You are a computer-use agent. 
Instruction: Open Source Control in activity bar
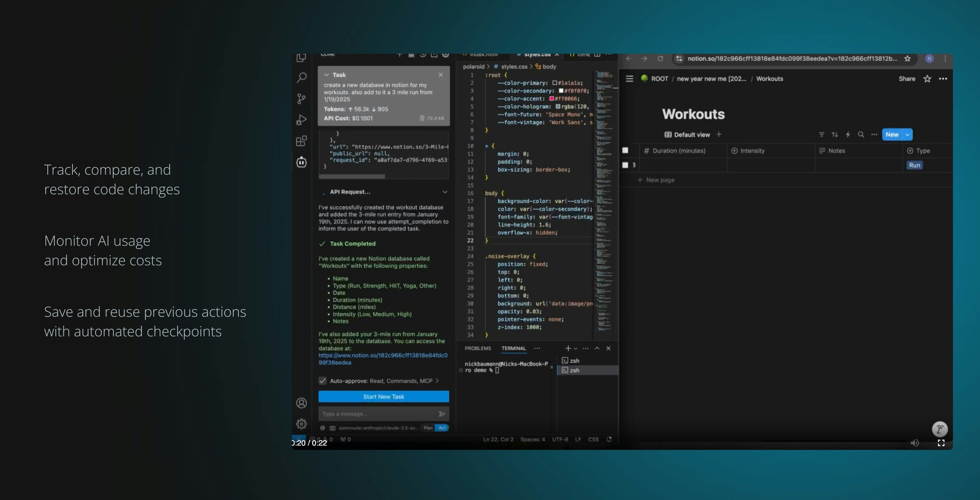[x=301, y=99]
